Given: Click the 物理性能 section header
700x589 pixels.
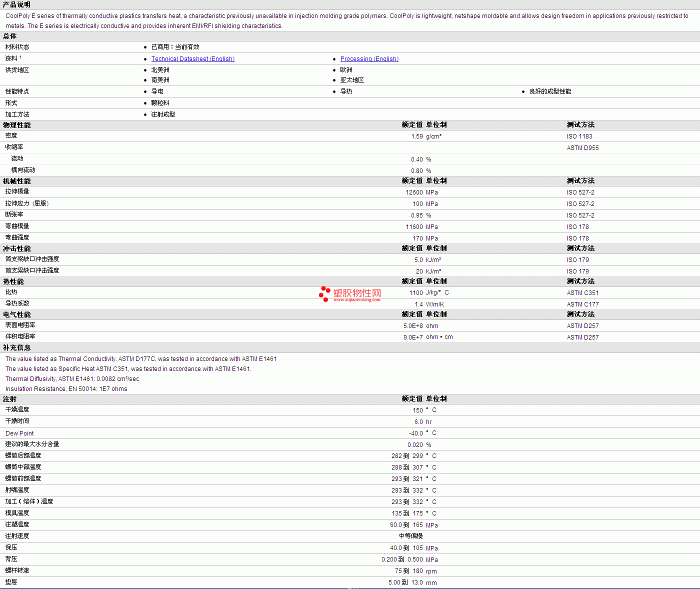Looking at the screenshot, I should click(x=16, y=125).
